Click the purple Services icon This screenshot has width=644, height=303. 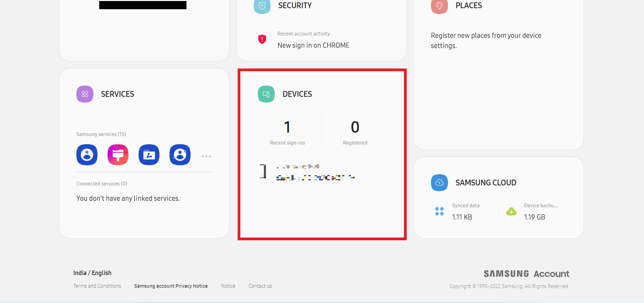coord(85,94)
